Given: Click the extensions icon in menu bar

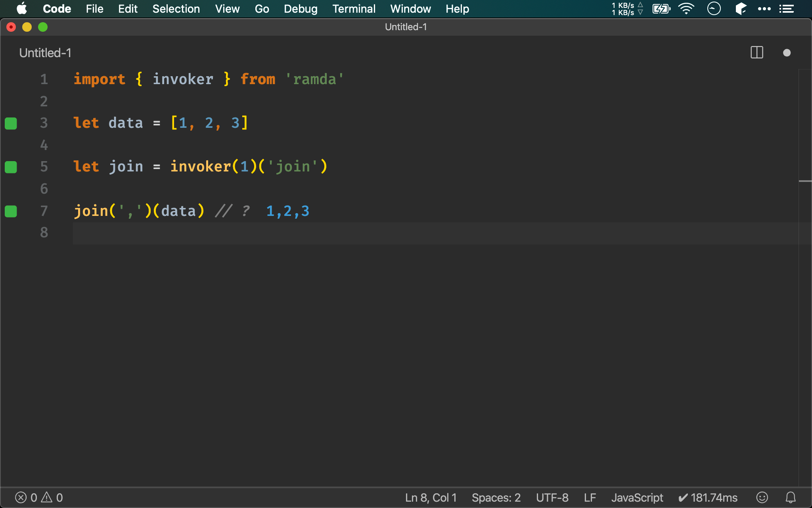Looking at the screenshot, I should 740,9.
